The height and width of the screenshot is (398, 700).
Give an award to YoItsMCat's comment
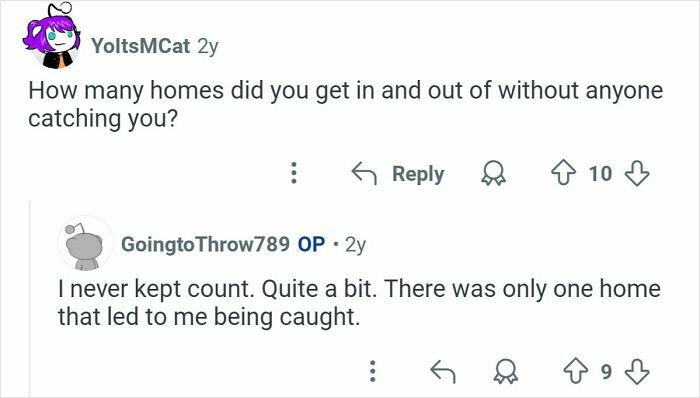pos(493,174)
